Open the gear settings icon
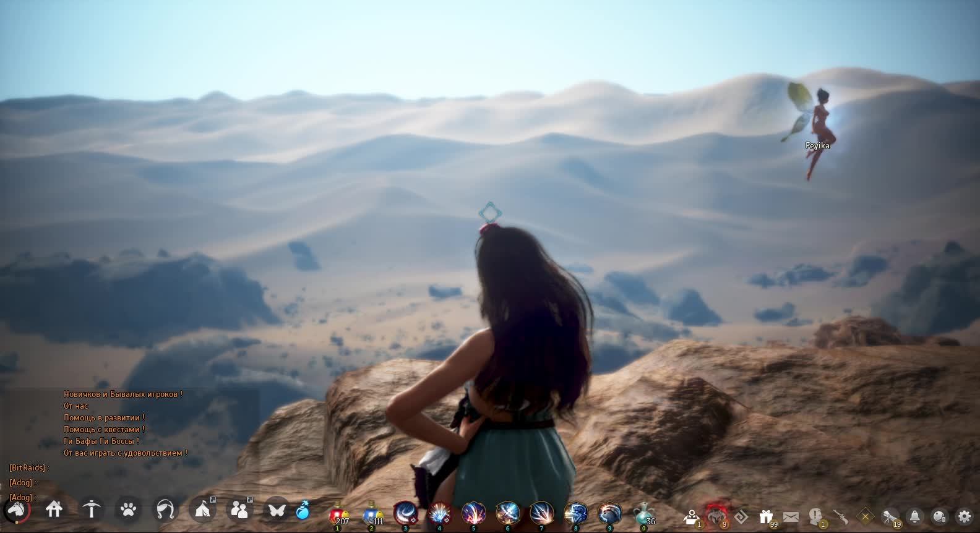Image resolution: width=980 pixels, height=533 pixels. (x=965, y=517)
